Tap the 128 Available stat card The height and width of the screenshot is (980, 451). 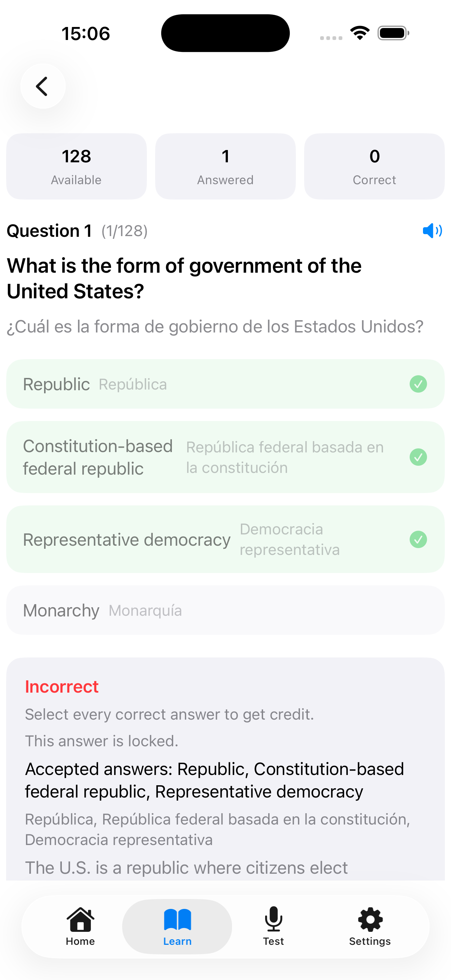click(x=77, y=166)
